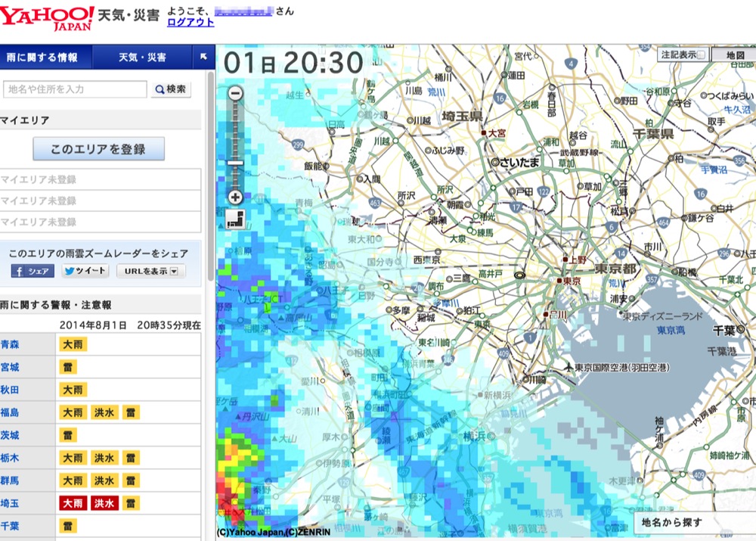Open the 埼玉 prefecture warning link
756x541 pixels.
pos(11,503)
